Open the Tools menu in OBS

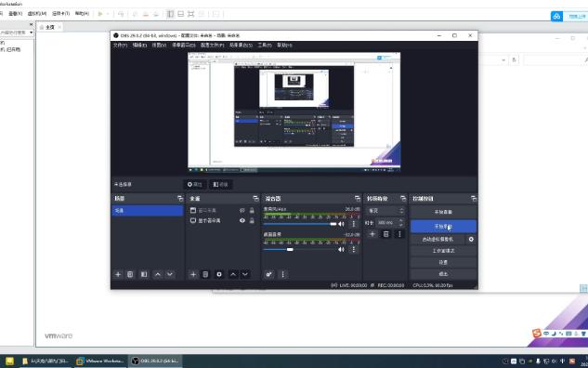pos(265,45)
